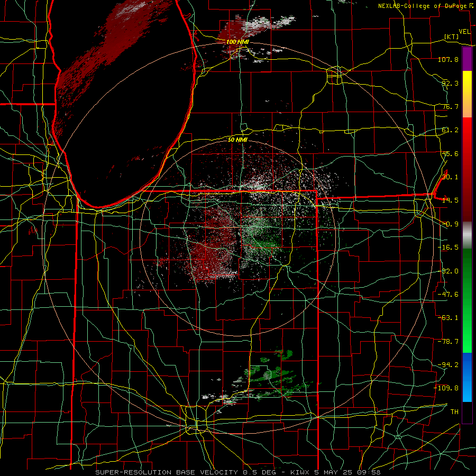Pick the bright red segment of the color bar
The width and height of the screenshot is (476, 476).
click(467, 131)
